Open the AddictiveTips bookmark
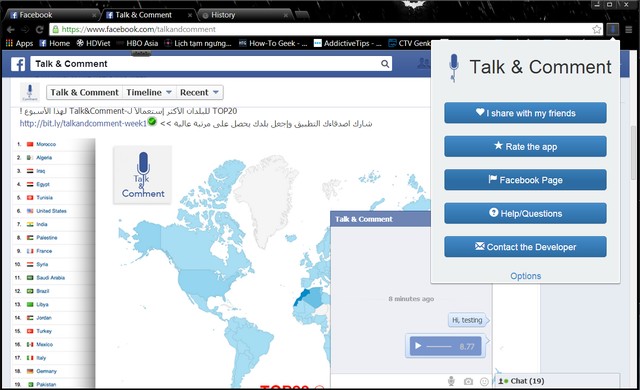This screenshot has height=390, width=640. (347, 43)
